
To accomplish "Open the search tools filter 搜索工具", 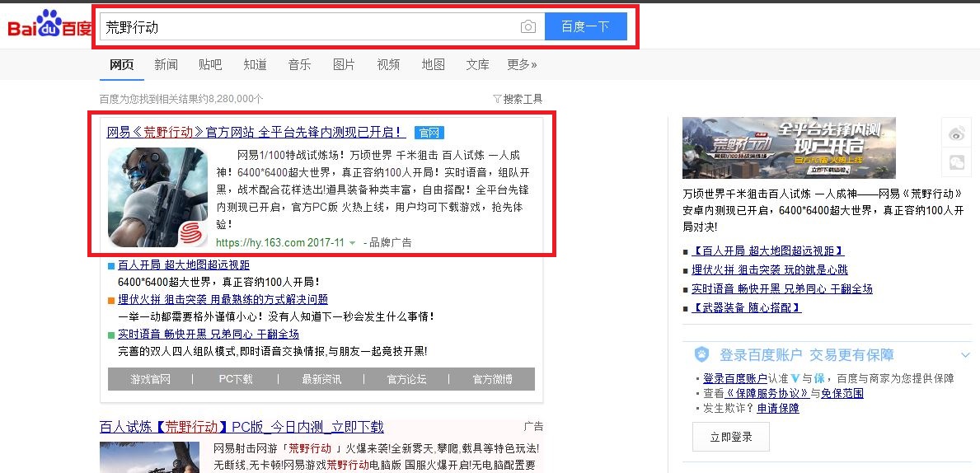I will pyautogui.click(x=518, y=99).
